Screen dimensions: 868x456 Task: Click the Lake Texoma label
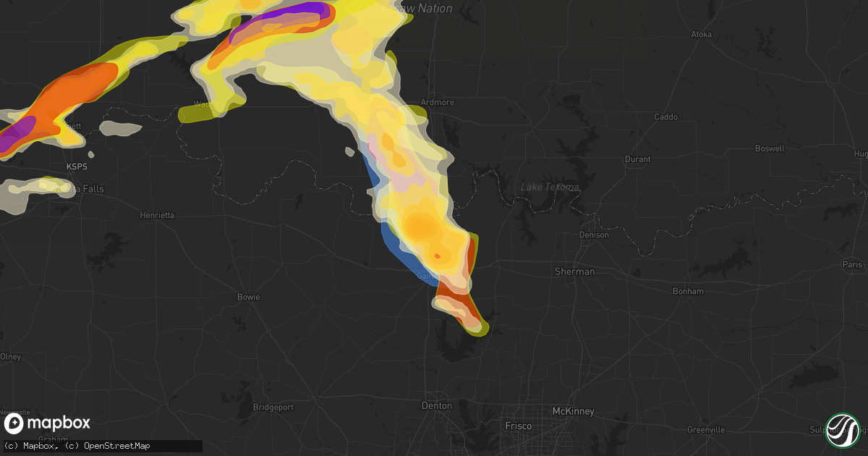(x=550, y=187)
